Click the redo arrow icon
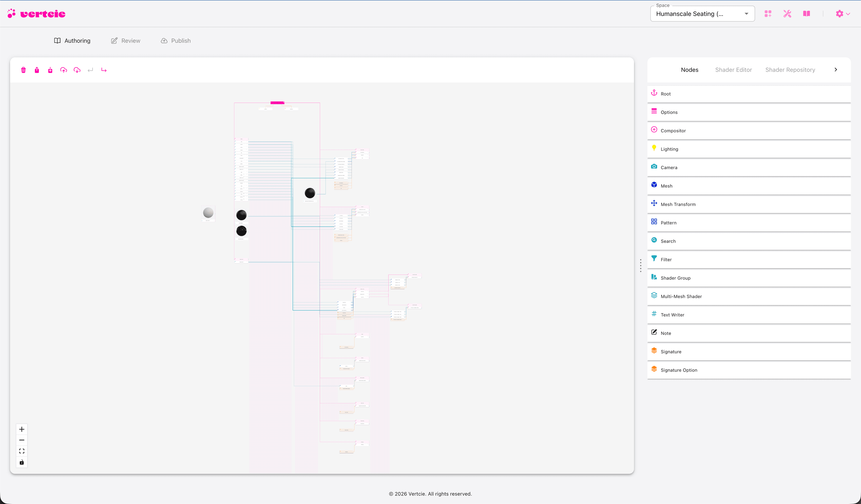Viewport: 861px width, 504px height. tap(104, 70)
